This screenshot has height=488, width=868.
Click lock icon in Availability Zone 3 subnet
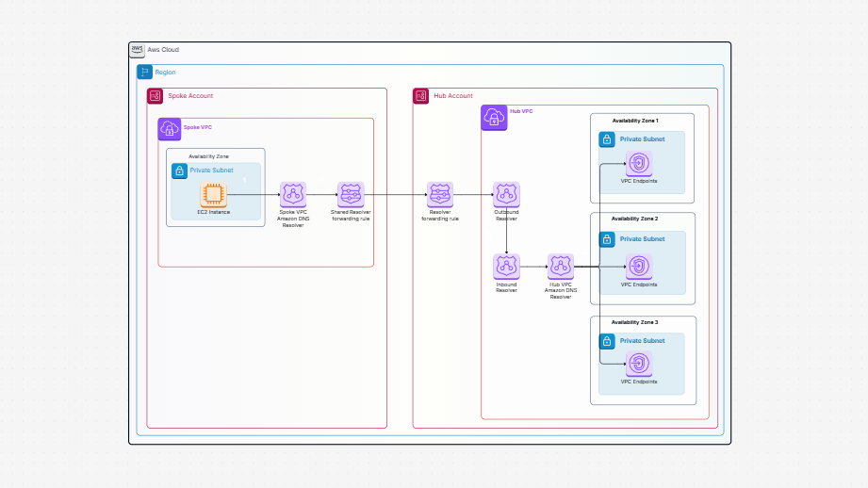[607, 341]
